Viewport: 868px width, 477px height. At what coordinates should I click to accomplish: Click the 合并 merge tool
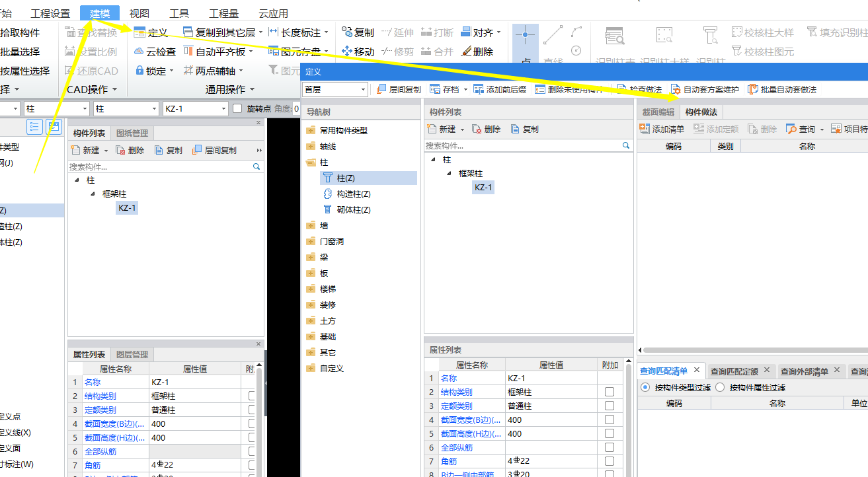click(437, 52)
